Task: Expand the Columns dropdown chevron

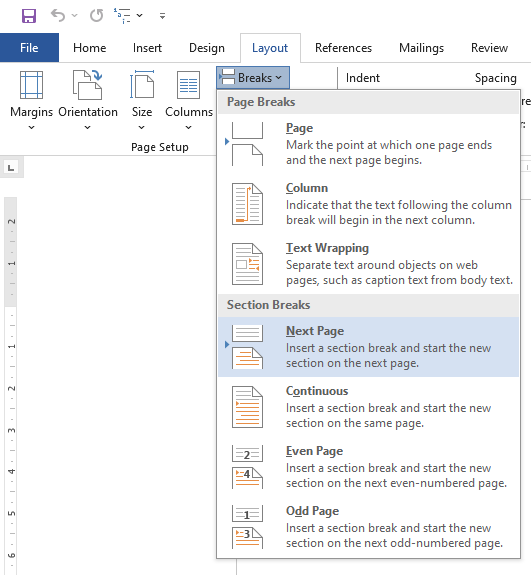Action: point(188,128)
